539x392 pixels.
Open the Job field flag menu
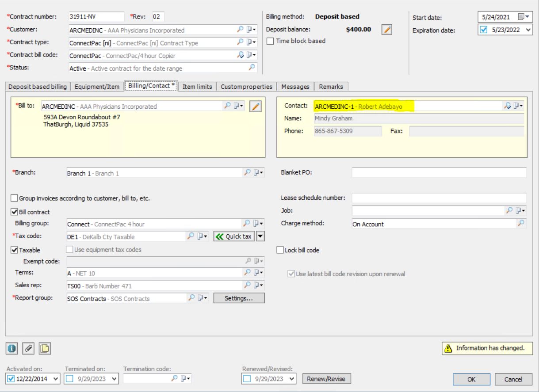tap(521, 211)
